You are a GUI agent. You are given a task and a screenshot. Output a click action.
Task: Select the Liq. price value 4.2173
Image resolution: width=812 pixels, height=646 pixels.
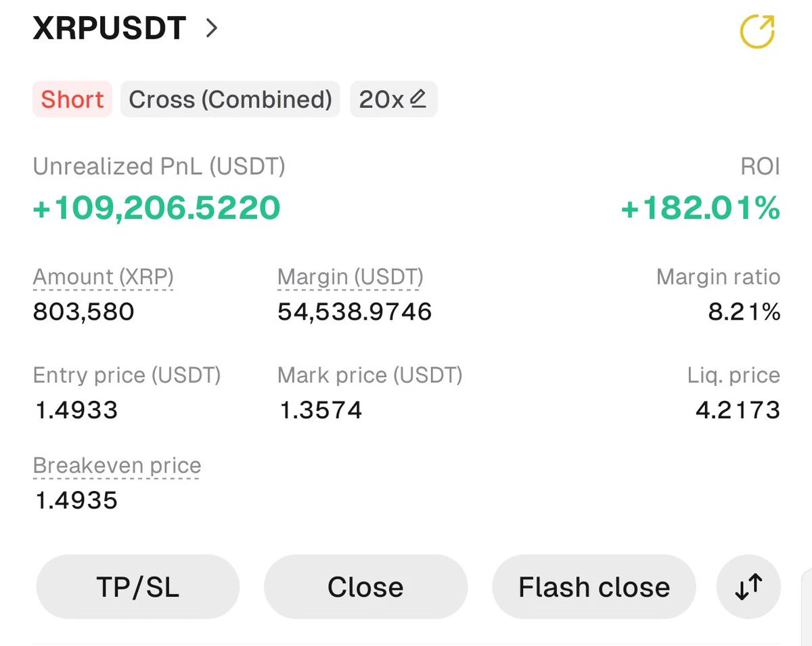pos(738,410)
